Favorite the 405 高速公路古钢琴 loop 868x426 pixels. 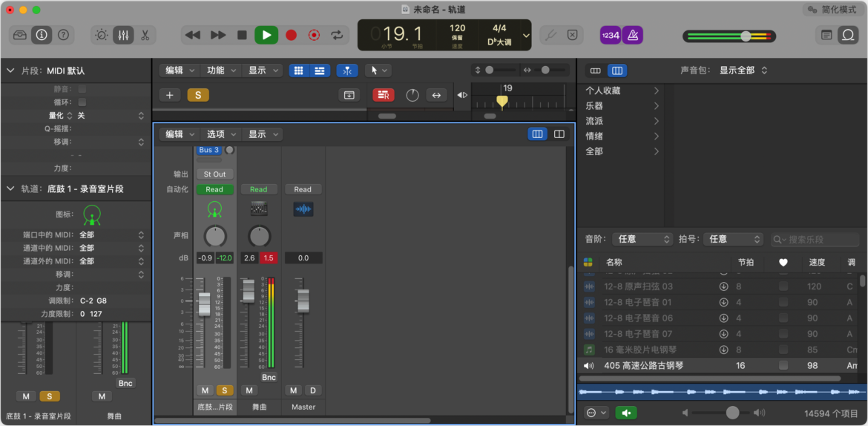(x=783, y=366)
